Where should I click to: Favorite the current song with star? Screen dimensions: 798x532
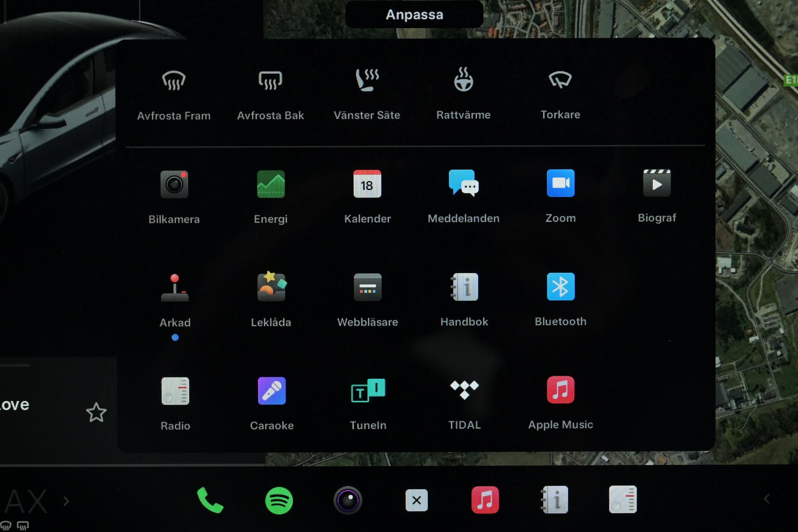point(96,413)
